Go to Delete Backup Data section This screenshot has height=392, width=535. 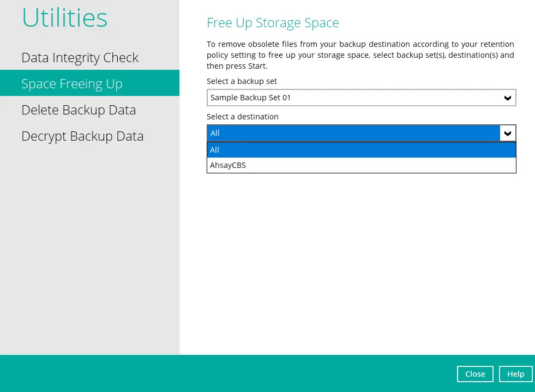pos(79,110)
